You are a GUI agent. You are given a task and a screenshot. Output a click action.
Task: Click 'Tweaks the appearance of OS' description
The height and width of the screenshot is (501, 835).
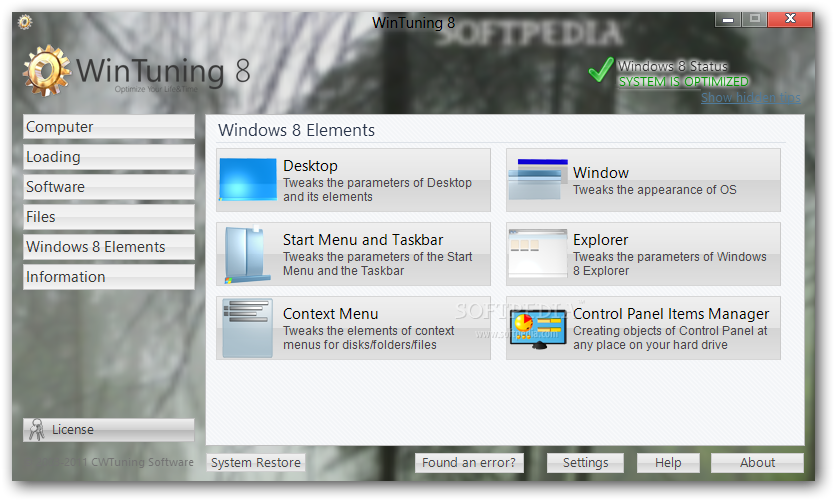click(655, 190)
